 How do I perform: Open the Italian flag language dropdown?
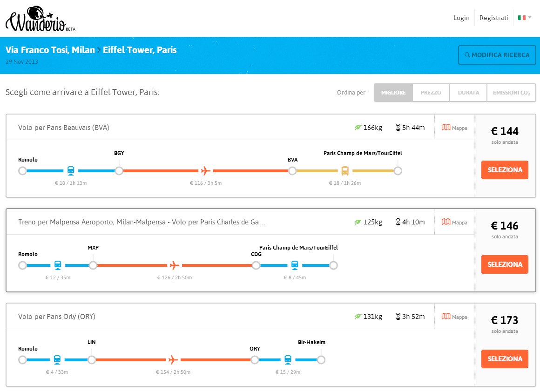pyautogui.click(x=525, y=18)
